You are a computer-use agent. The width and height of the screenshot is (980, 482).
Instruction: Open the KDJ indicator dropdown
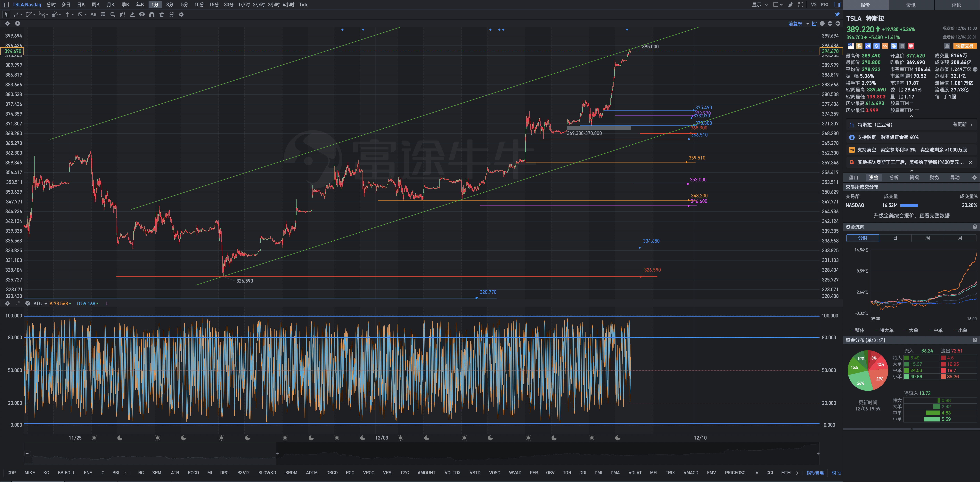[x=40, y=303]
